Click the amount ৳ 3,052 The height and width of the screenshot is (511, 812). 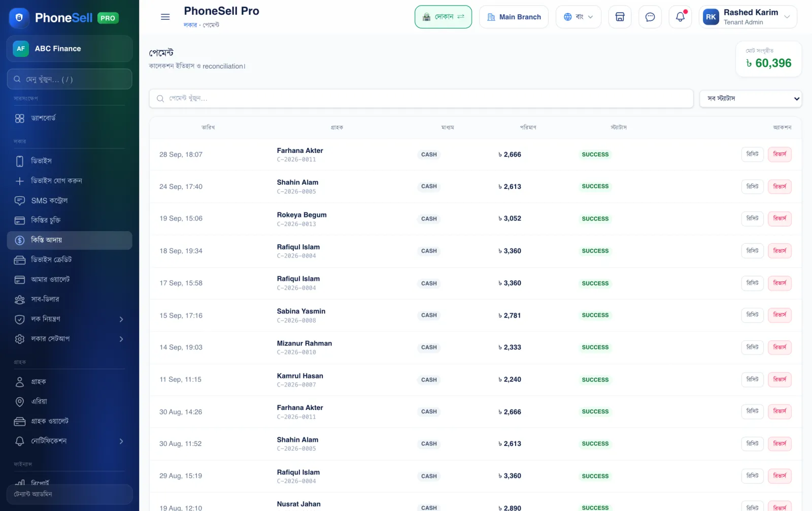click(510, 218)
